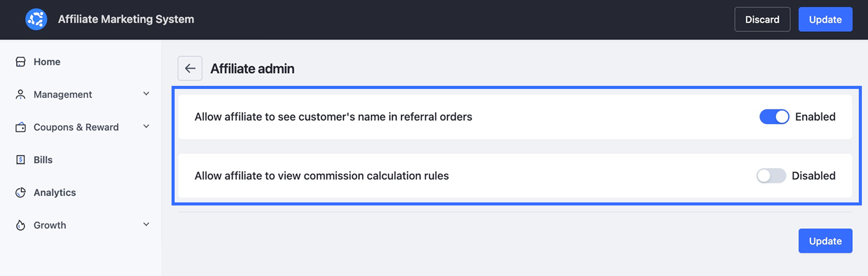Expand the Growth menu chevron

coord(147,225)
